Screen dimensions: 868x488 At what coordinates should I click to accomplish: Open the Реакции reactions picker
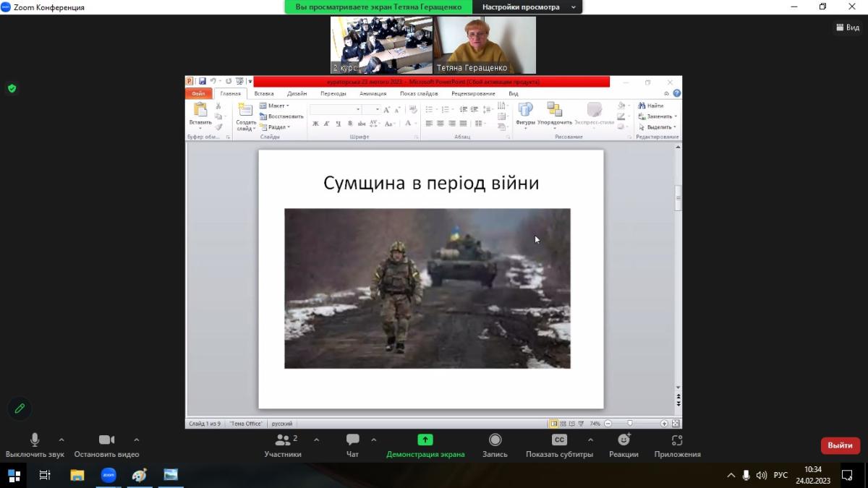[624, 445]
